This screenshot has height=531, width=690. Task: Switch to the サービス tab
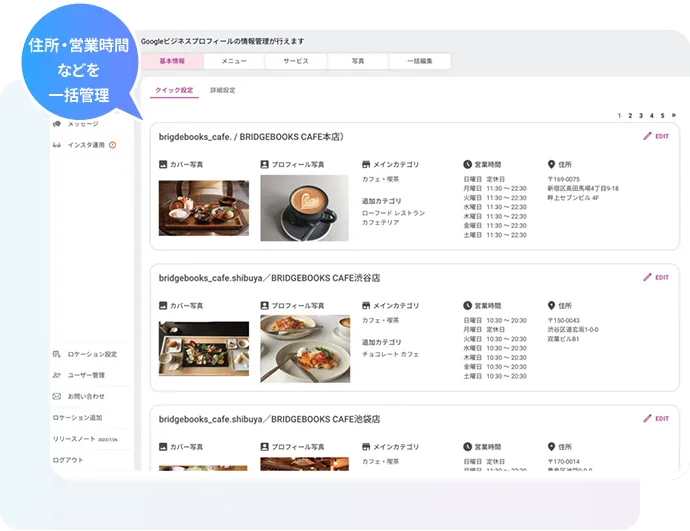(296, 61)
